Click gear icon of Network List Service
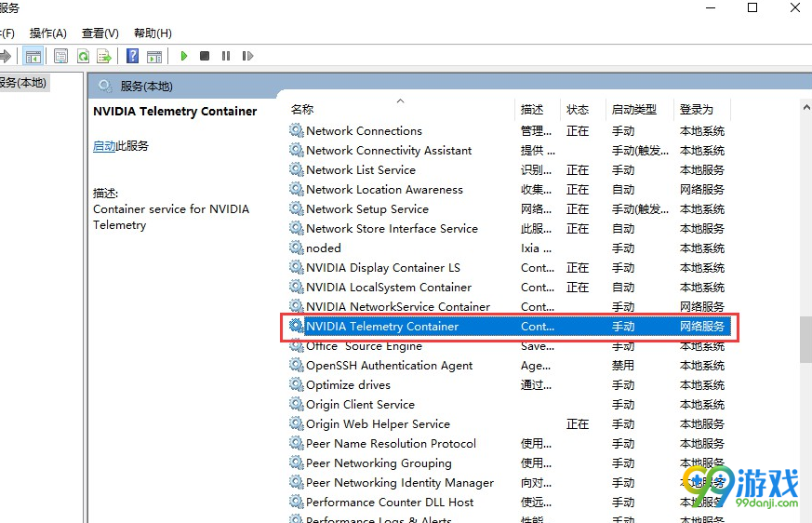 pos(296,169)
